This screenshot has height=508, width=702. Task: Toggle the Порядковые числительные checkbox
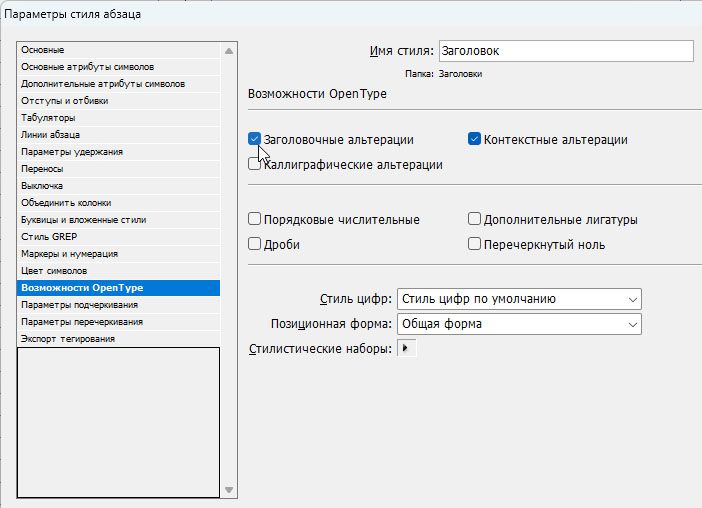point(255,220)
